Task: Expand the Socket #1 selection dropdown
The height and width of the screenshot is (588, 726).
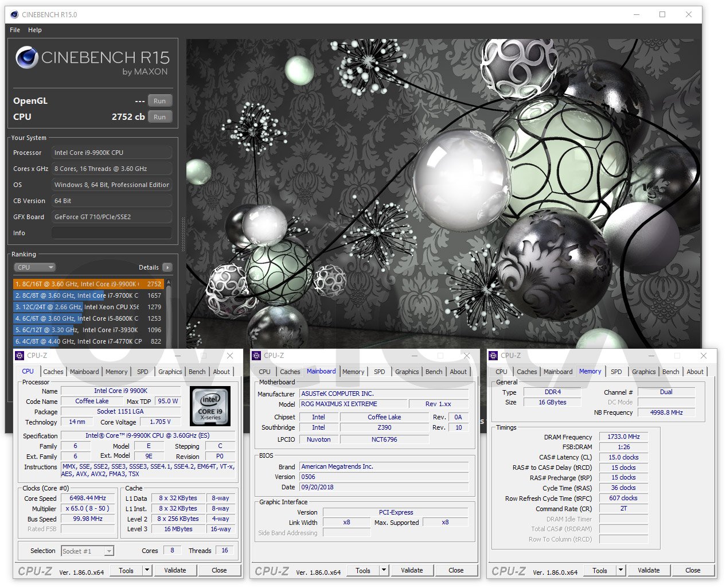Action: tap(109, 551)
